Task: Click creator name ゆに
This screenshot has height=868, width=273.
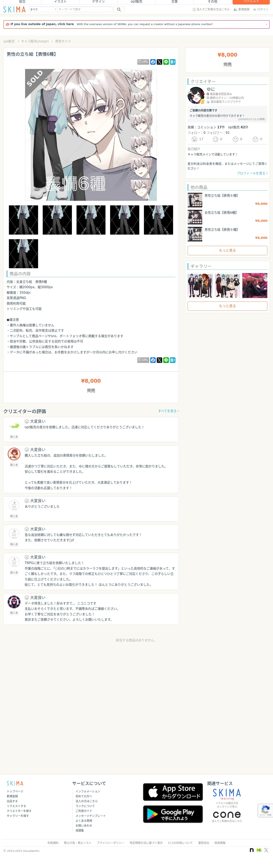Action: [x=211, y=89]
